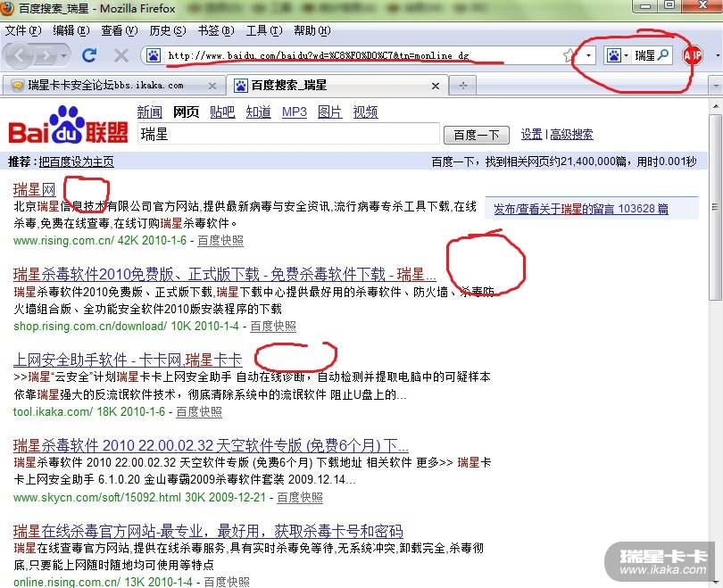Open 百度快照 for www.skycn.com result
The height and width of the screenshot is (588, 723).
300,497
